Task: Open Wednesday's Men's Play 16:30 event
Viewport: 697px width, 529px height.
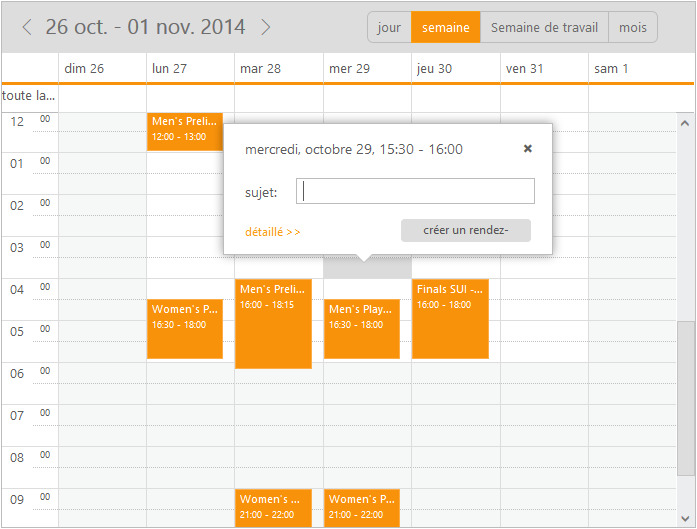Action: (361, 329)
